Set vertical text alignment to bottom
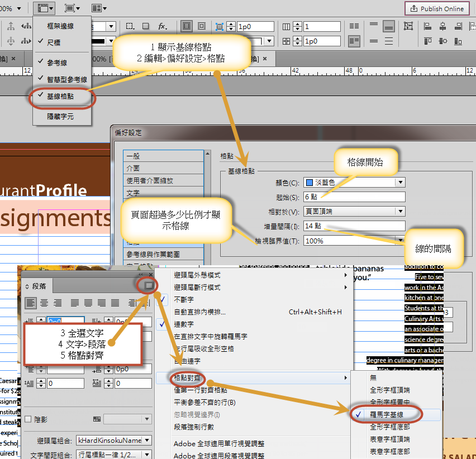This screenshot has height=459, width=476. point(389,26)
